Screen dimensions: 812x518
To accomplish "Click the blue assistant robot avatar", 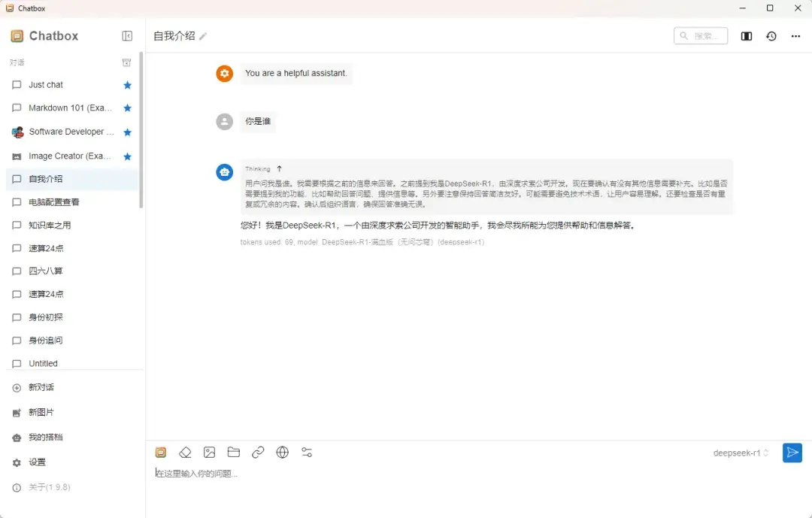I will click(x=224, y=172).
